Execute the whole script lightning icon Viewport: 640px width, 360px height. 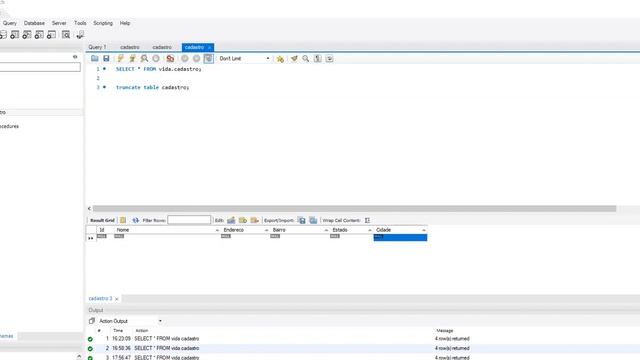pyautogui.click(x=120, y=59)
